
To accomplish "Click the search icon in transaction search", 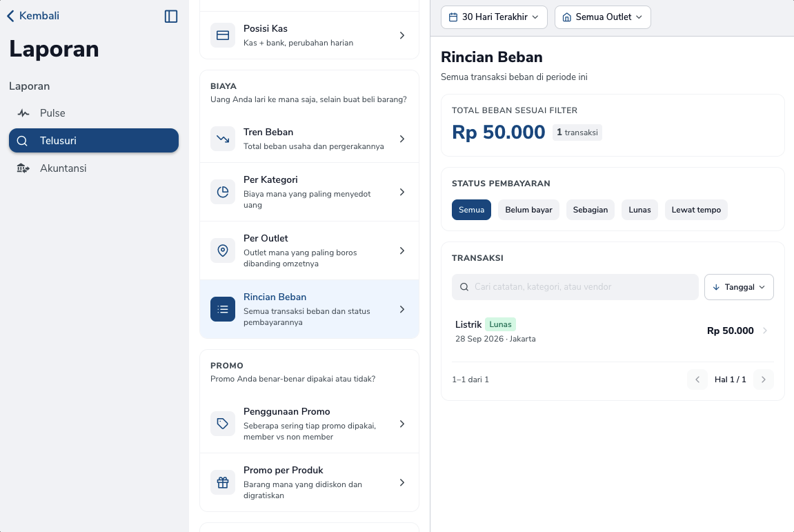I will click(x=464, y=287).
